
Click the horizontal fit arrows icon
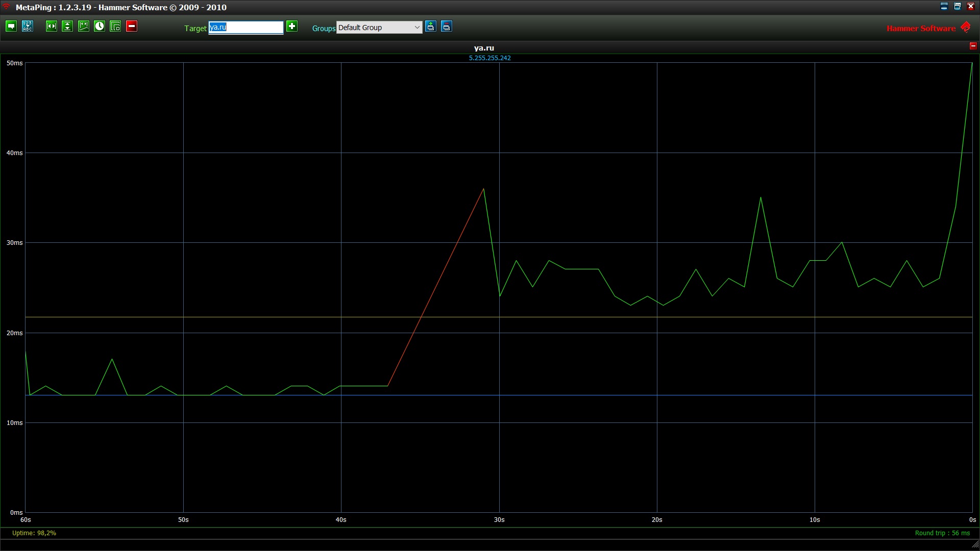click(52, 27)
